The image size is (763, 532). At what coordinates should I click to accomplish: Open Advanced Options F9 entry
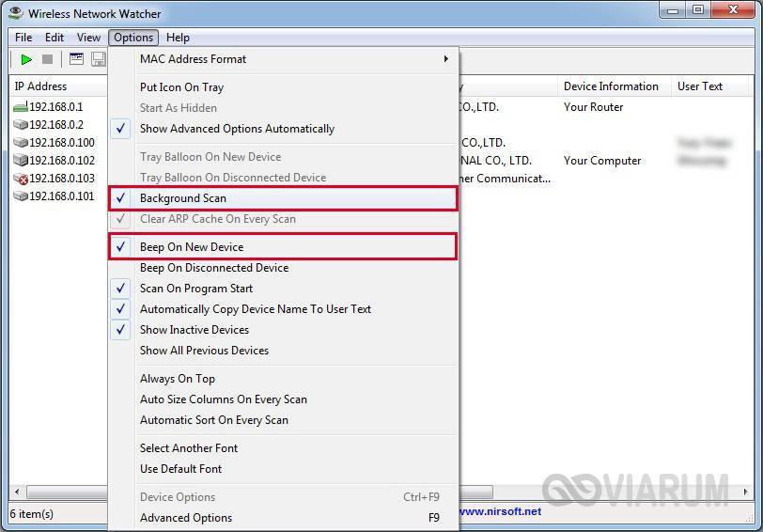(283, 518)
